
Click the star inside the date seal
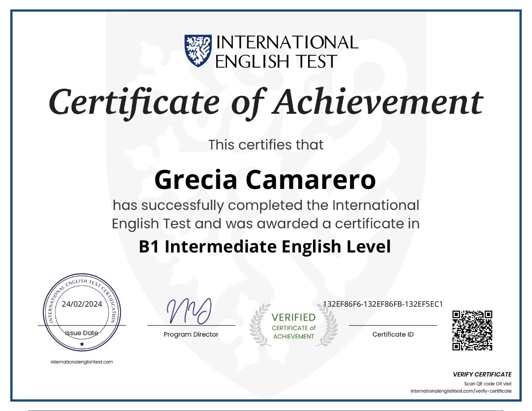click(x=81, y=345)
